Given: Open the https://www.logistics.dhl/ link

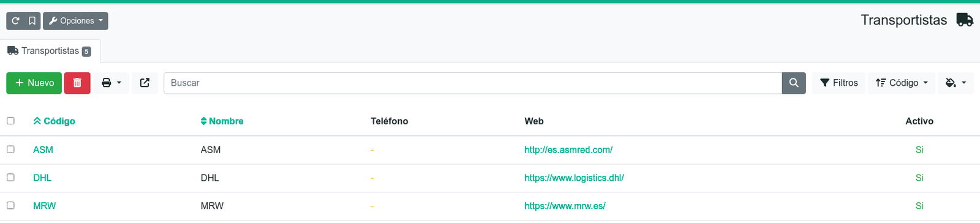Looking at the screenshot, I should pyautogui.click(x=574, y=178).
